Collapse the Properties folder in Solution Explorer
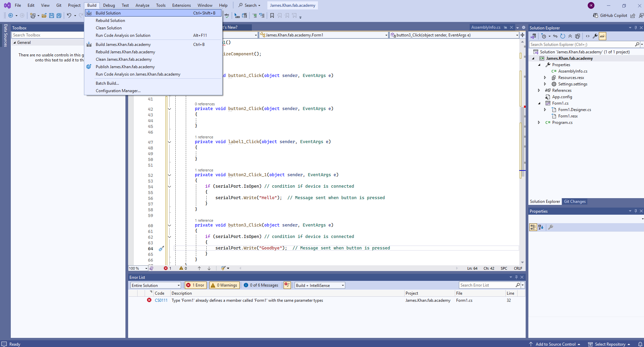This screenshot has width=644, height=347. [539, 65]
